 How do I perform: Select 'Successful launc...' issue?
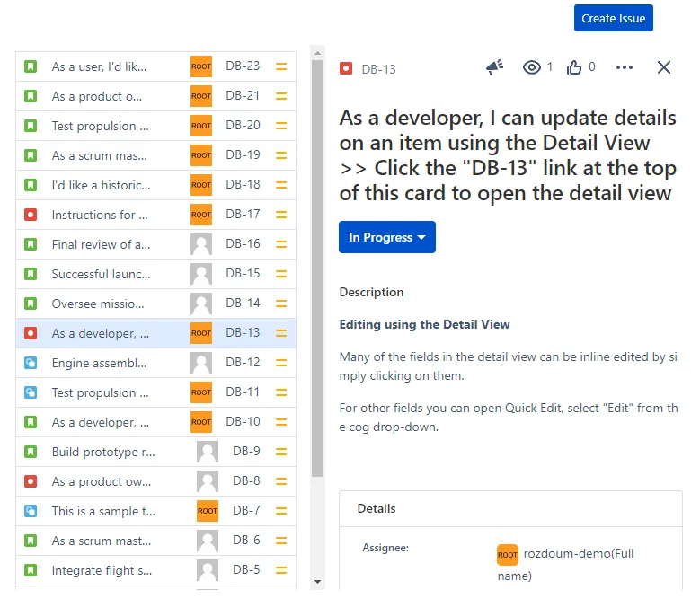(x=101, y=274)
